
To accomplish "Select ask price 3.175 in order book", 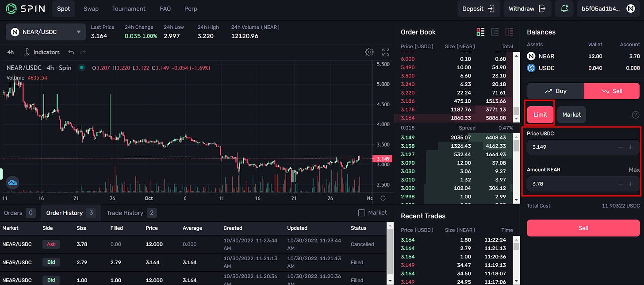I will click(407, 110).
